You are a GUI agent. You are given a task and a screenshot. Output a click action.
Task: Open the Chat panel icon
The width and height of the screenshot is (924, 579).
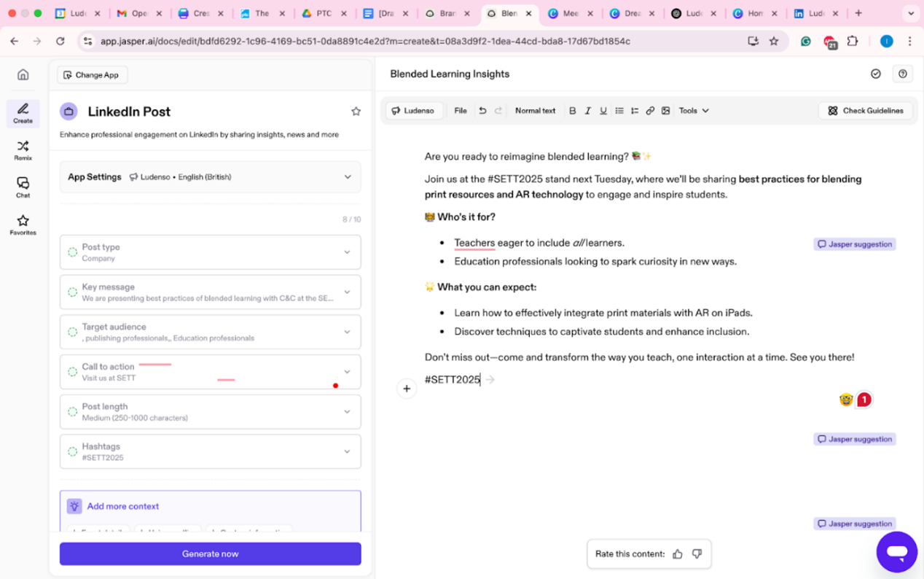pyautogui.click(x=23, y=187)
